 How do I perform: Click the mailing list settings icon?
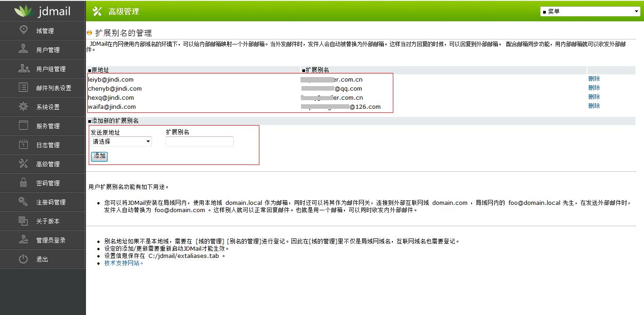[24, 87]
